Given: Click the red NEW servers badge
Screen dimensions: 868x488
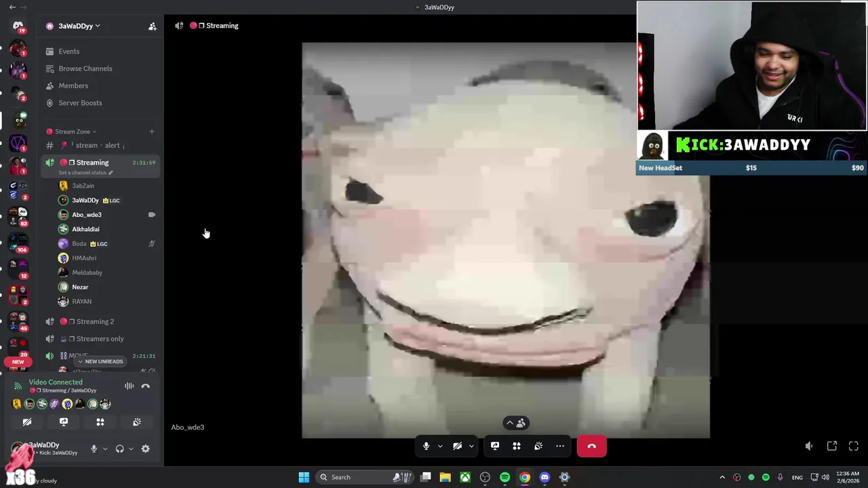Looking at the screenshot, I should 18,362.
